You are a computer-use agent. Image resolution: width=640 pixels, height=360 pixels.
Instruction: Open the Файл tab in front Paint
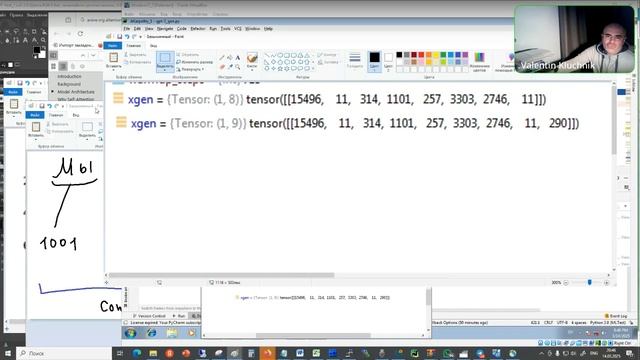[x=112, y=45]
